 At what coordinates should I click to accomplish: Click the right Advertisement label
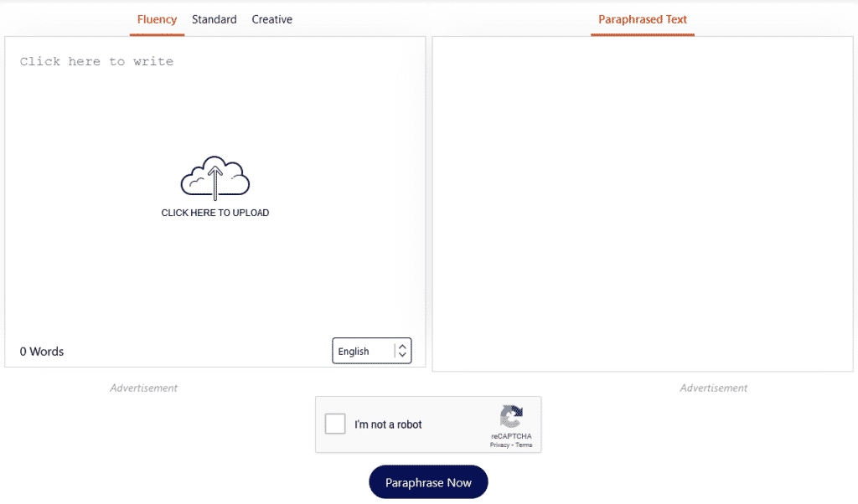pyautogui.click(x=713, y=388)
